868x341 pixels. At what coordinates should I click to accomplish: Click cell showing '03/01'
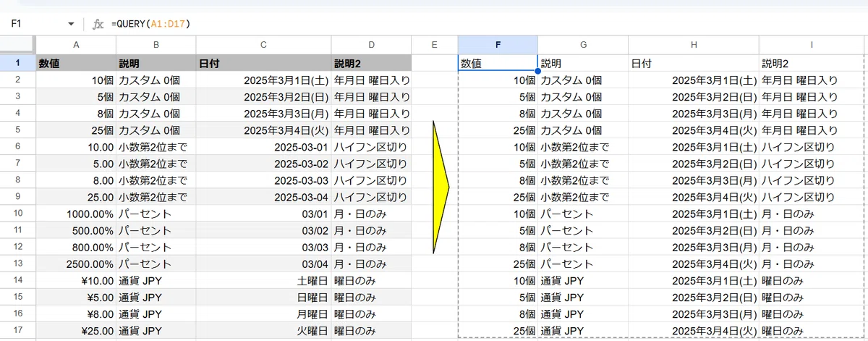coord(263,214)
